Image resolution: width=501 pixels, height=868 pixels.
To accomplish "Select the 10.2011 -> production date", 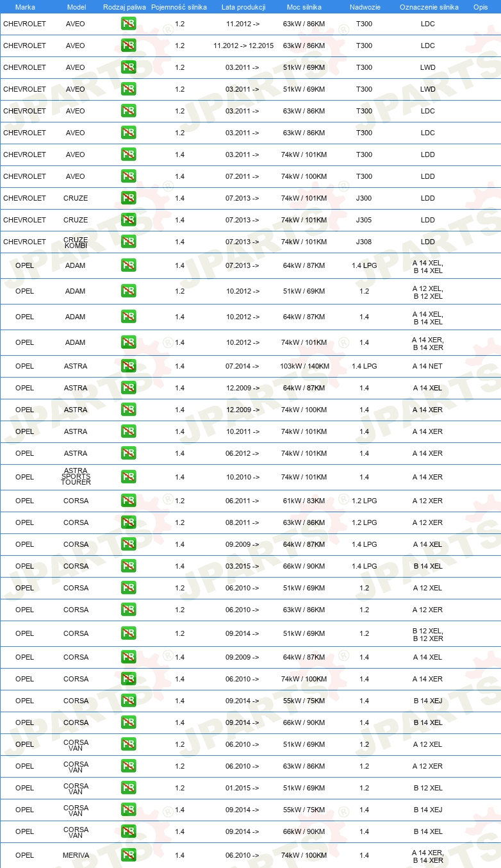I will pos(242,431).
